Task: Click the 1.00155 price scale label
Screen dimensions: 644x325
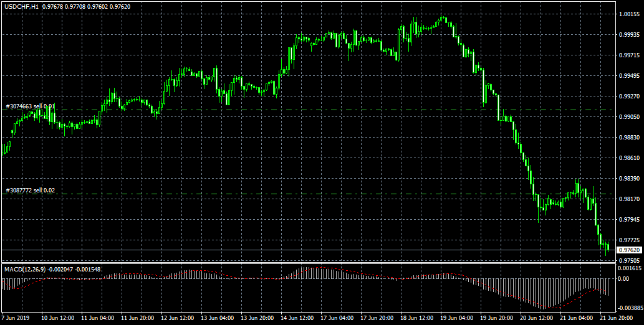Action: (x=626, y=14)
